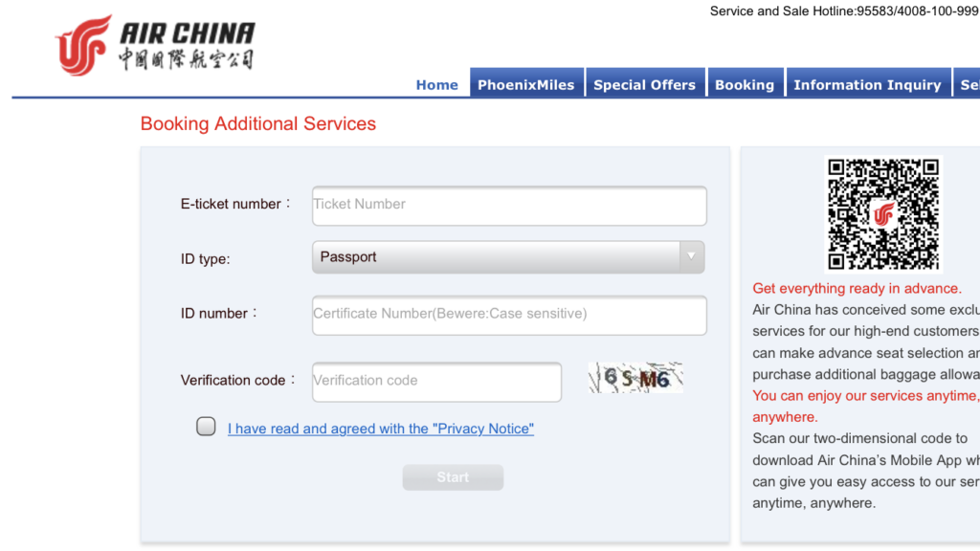Click 'Get everything ready in advance.' text
980x551 pixels.
click(x=857, y=288)
